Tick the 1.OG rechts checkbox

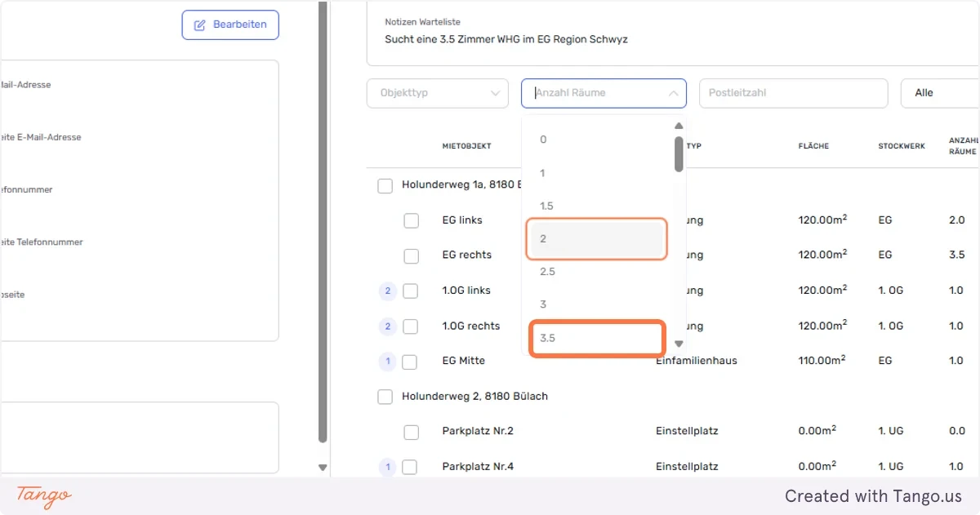[410, 326]
